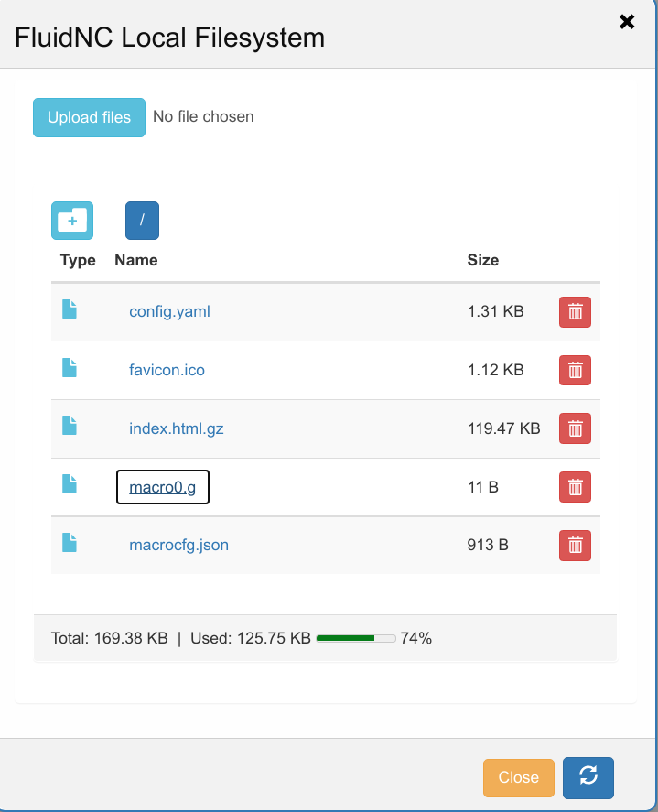This screenshot has width=658, height=812.
Task: Open the index.html.gz file link
Action: click(x=177, y=428)
